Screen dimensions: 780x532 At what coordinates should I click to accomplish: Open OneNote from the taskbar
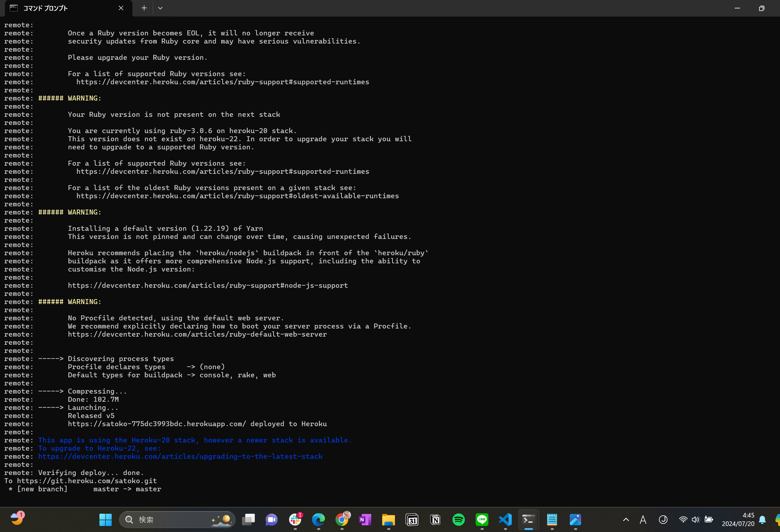365,519
